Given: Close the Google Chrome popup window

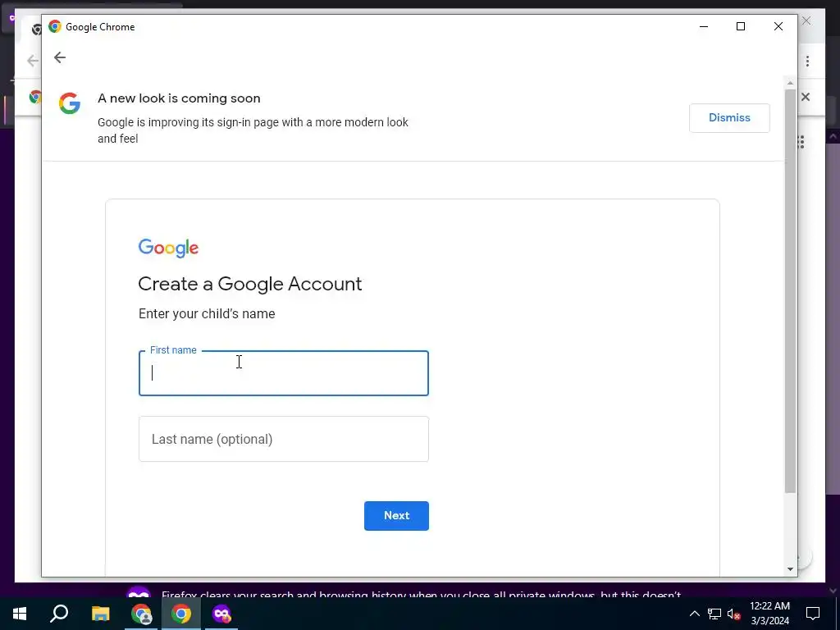Looking at the screenshot, I should point(778,26).
